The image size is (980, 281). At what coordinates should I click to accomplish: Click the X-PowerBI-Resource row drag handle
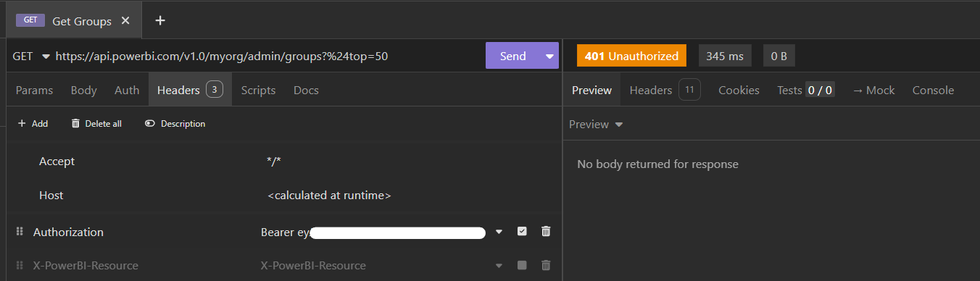(20, 265)
